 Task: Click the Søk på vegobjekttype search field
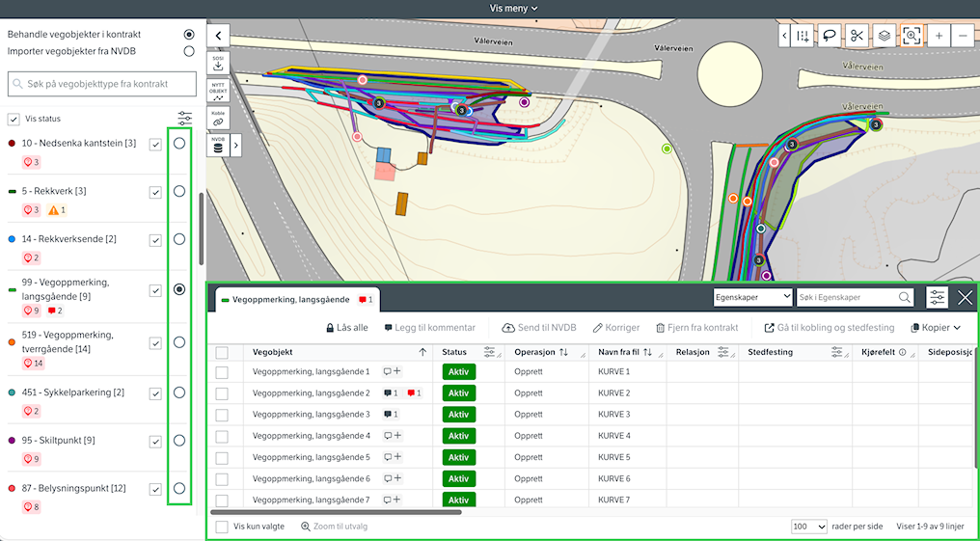coord(101,84)
